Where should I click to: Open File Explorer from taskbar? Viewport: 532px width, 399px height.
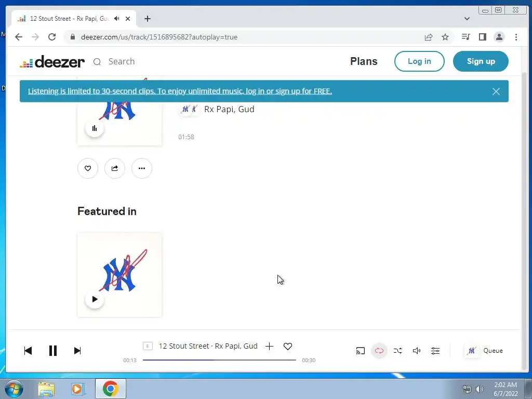[46, 389]
